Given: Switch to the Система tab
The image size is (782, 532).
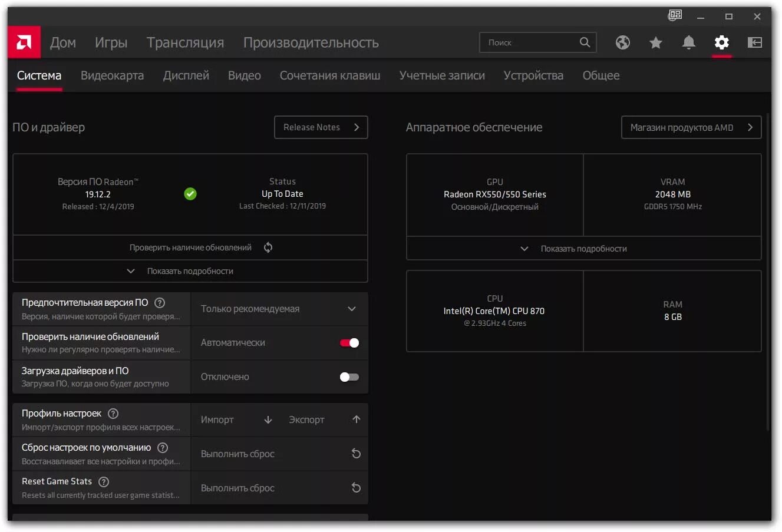Looking at the screenshot, I should (x=39, y=75).
